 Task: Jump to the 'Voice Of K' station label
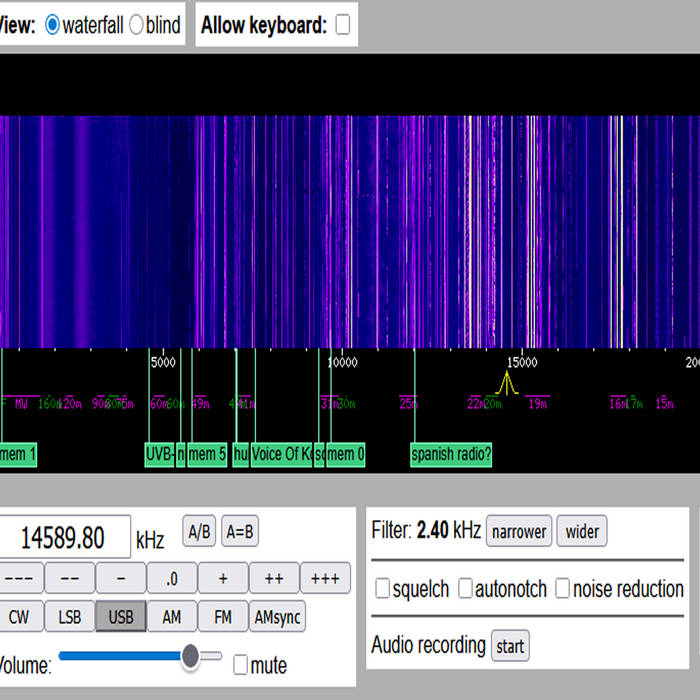(282, 454)
